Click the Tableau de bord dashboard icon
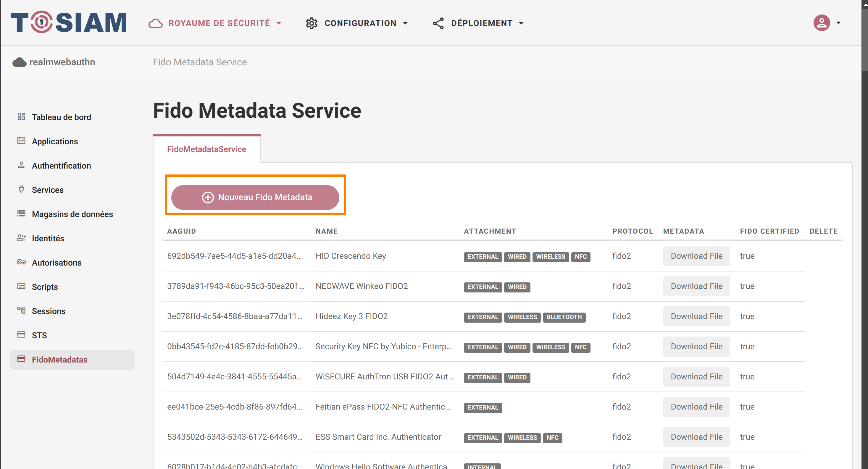 (x=21, y=116)
